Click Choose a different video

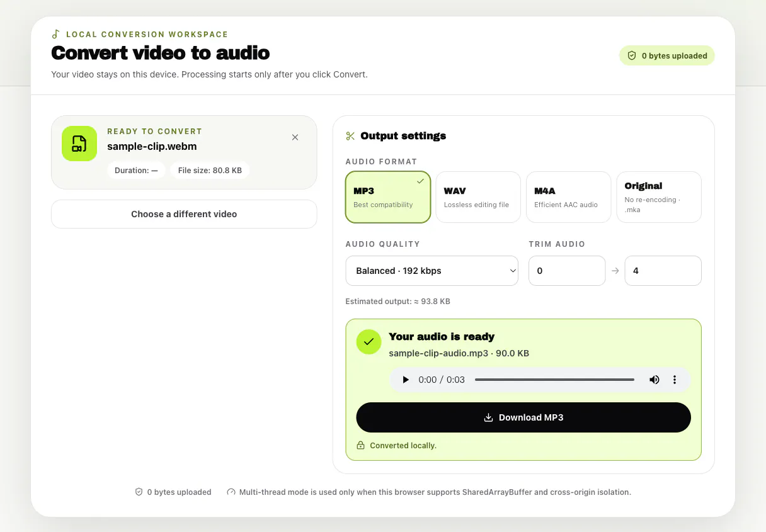tap(184, 214)
